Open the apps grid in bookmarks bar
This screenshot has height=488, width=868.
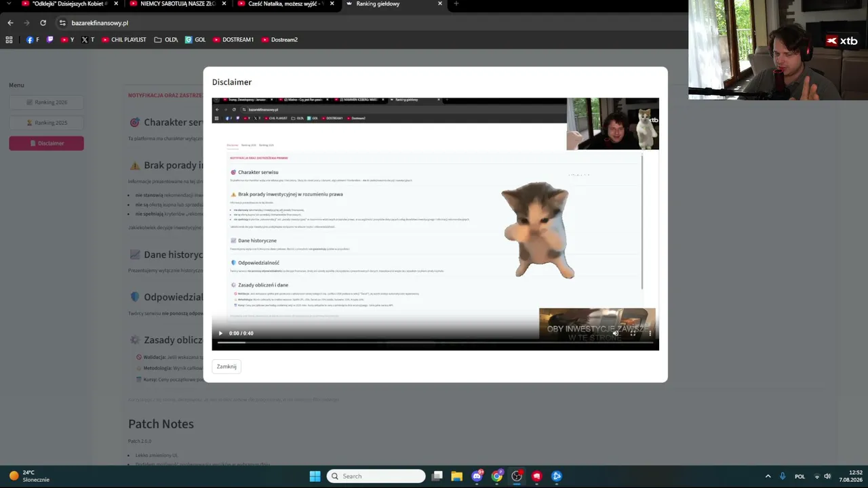pos(9,40)
